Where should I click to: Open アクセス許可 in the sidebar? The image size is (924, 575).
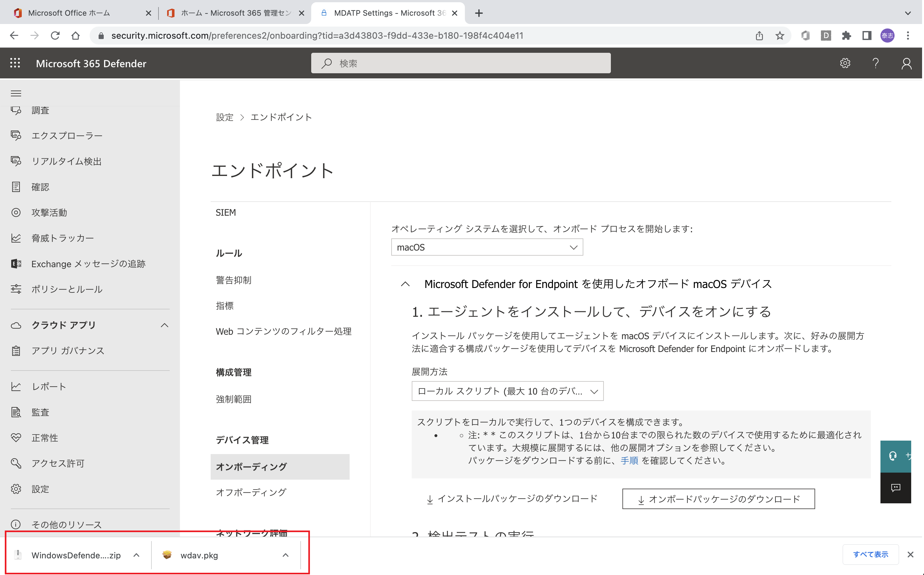(x=58, y=463)
